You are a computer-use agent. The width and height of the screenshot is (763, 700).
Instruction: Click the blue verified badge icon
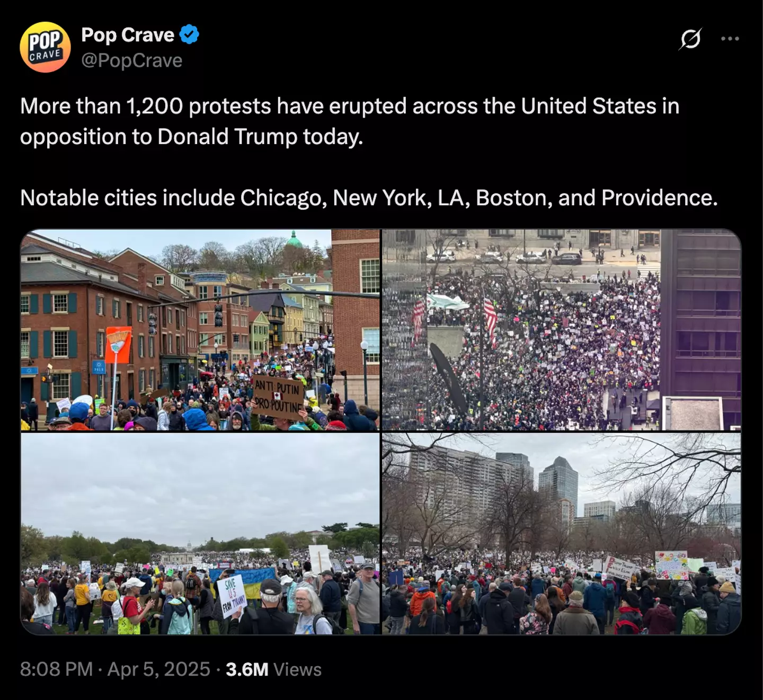pos(189,35)
